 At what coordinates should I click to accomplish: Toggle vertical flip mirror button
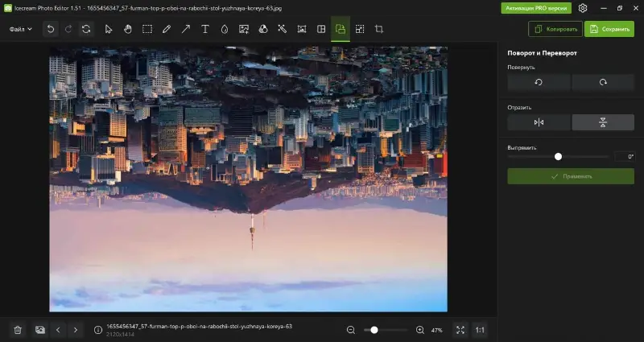click(x=602, y=122)
